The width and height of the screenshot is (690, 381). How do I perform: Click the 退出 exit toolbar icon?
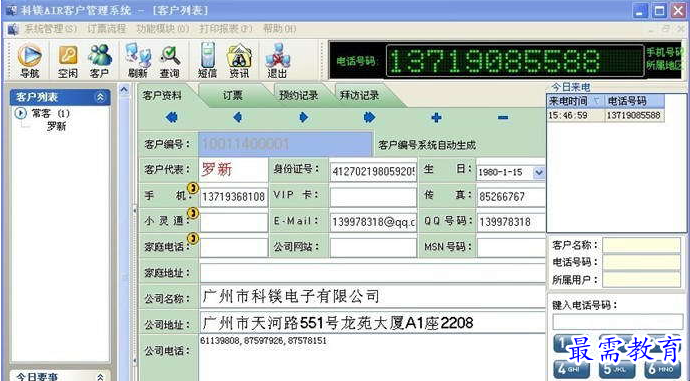pyautogui.click(x=277, y=61)
